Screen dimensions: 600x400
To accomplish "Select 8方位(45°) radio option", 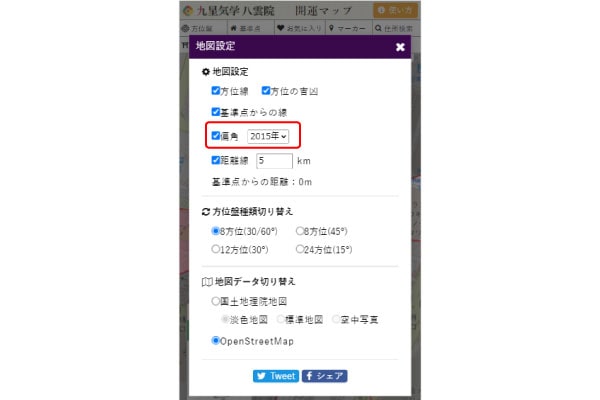I will (300, 231).
